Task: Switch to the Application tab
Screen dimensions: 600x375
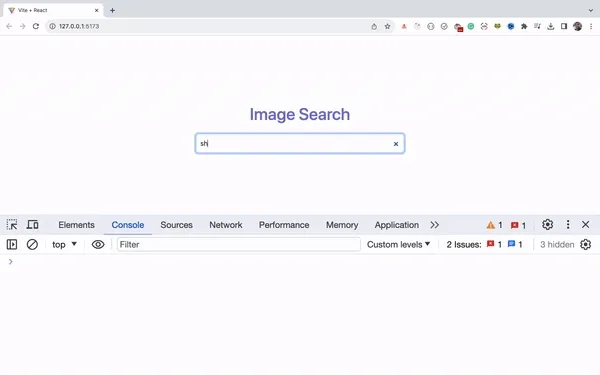Action: click(396, 225)
